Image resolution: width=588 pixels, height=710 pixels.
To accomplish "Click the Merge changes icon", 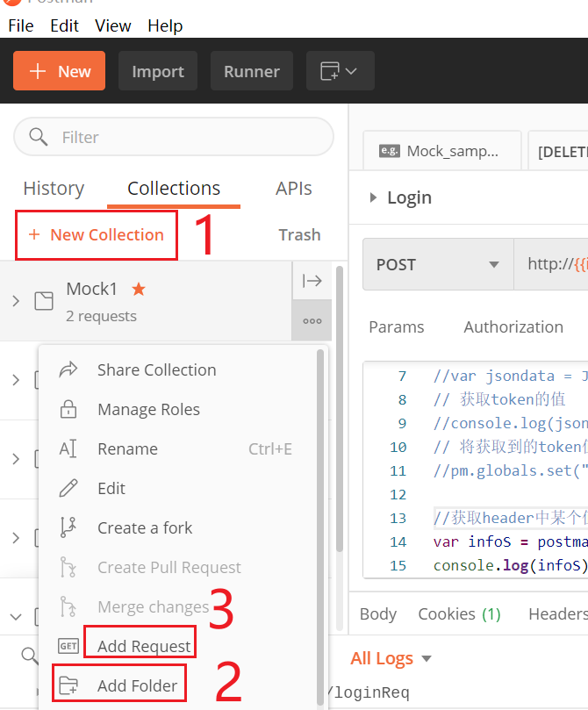I will pos(68,606).
